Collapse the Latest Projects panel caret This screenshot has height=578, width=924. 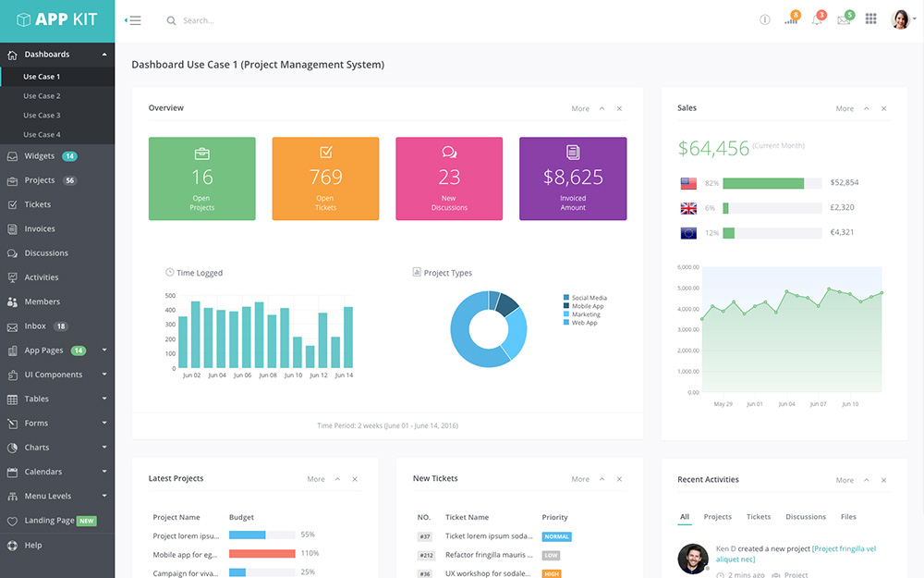click(337, 479)
